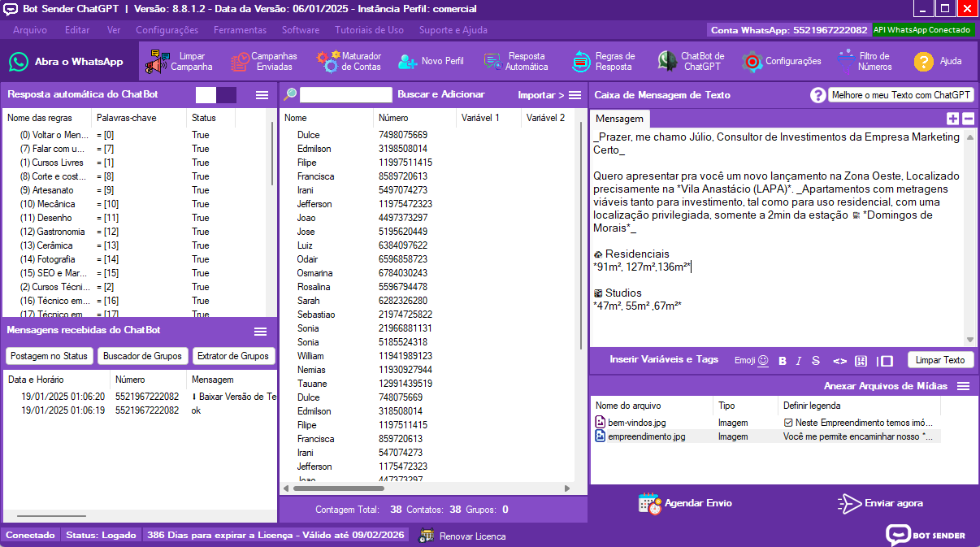This screenshot has width=980, height=547.
Task: Click the question mark icon next to ChatGPT button
Action: coord(818,95)
